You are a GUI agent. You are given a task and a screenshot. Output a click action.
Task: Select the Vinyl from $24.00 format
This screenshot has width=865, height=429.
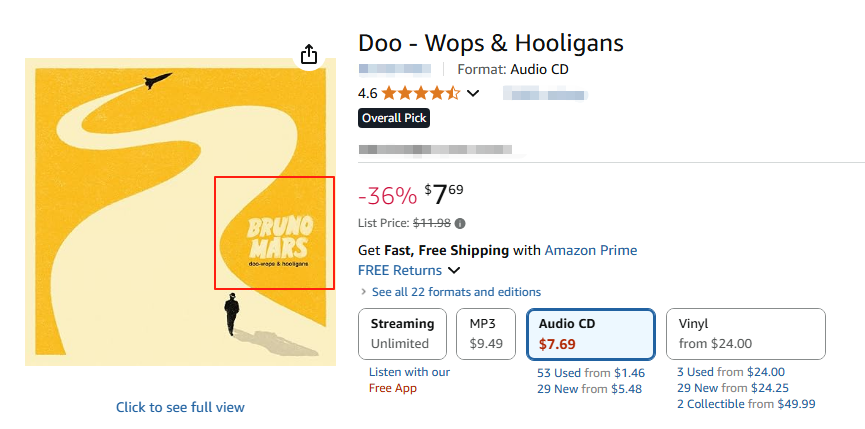745,334
